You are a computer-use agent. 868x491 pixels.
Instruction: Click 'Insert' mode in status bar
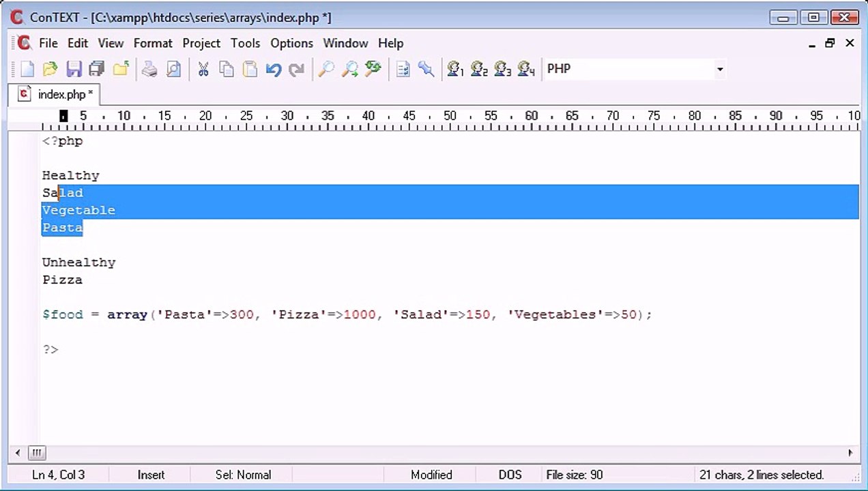pyautogui.click(x=151, y=475)
